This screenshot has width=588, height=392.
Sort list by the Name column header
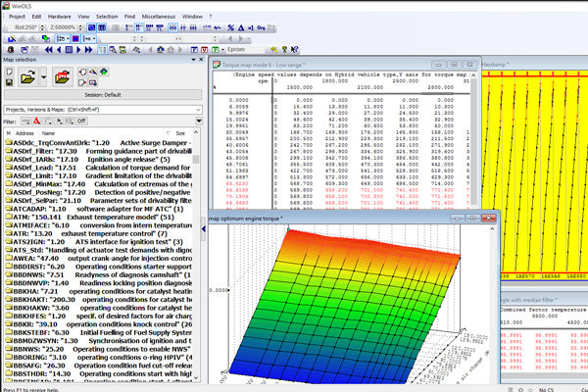pyautogui.click(x=48, y=133)
